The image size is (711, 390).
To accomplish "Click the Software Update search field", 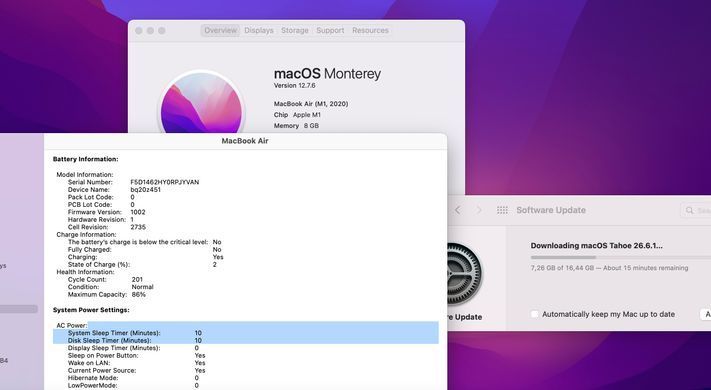I will point(696,210).
